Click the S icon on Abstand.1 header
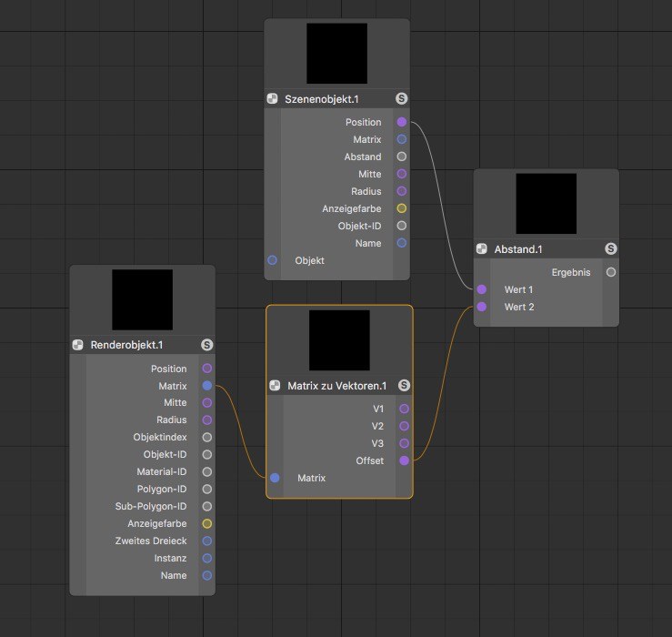The height and width of the screenshot is (637, 672). tap(611, 248)
